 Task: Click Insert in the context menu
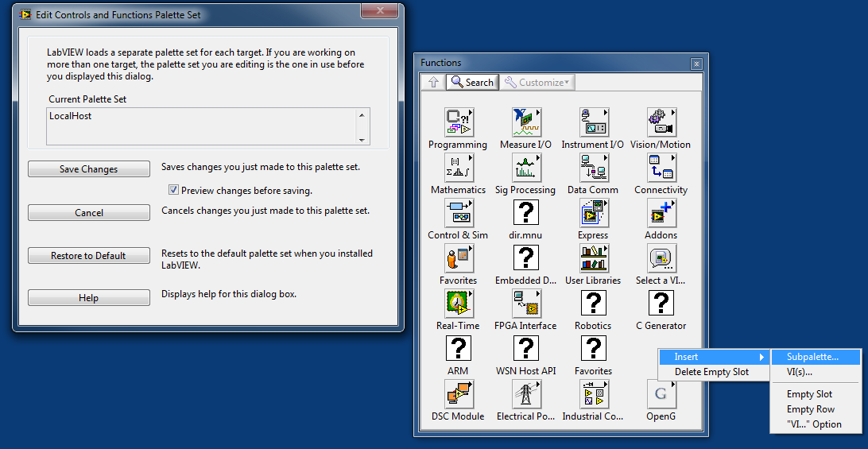point(714,357)
